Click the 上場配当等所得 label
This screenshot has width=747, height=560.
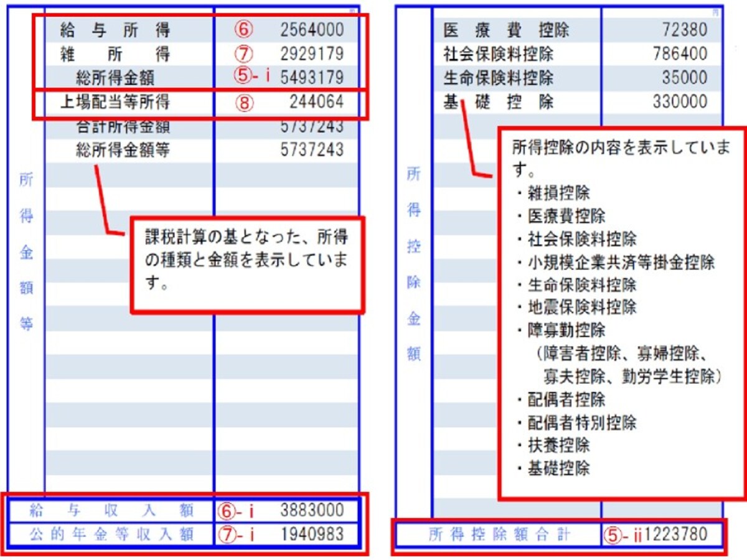tap(115, 103)
